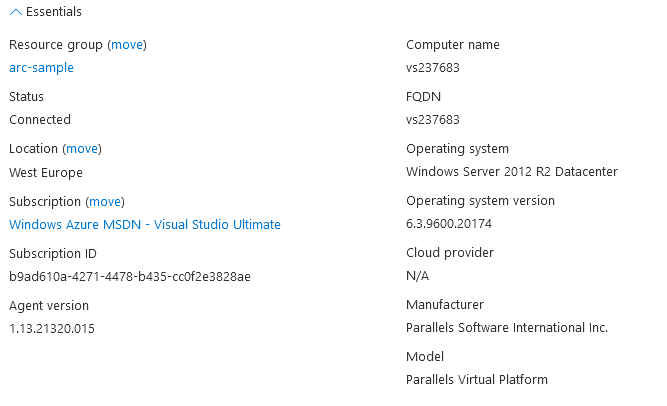Select the Subscription ID value text
This screenshot has width=667, height=406.
point(130,277)
